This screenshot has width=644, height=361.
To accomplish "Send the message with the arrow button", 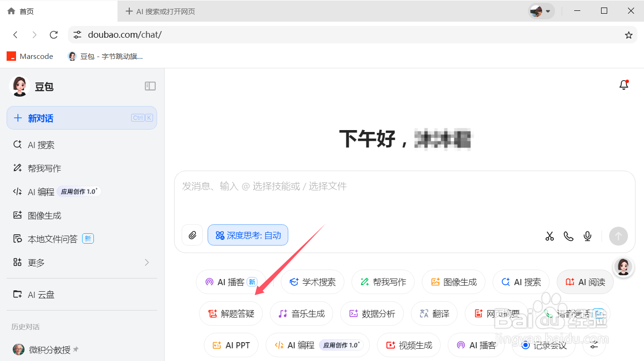I will click(x=619, y=236).
